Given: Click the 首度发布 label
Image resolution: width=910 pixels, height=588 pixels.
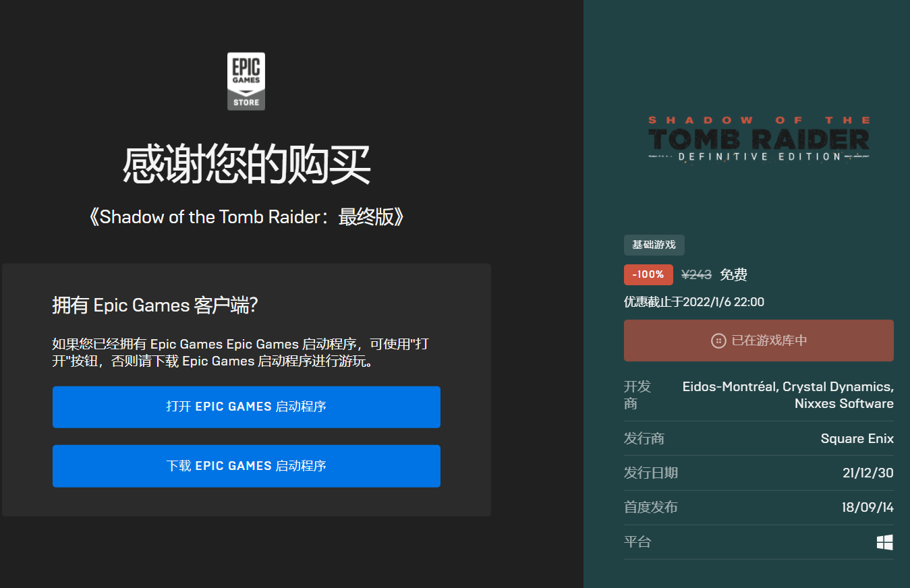Looking at the screenshot, I should 651,508.
